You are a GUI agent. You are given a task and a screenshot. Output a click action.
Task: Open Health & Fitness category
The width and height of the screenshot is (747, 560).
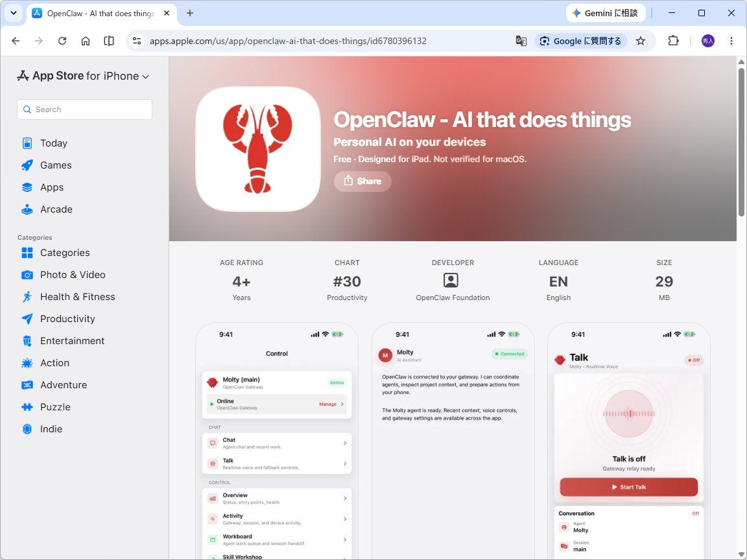point(68,297)
